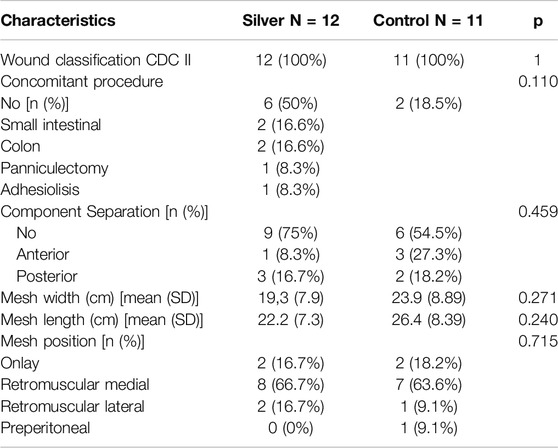
Task: Click the Mesh position p-value 0.715
Action: (538, 341)
